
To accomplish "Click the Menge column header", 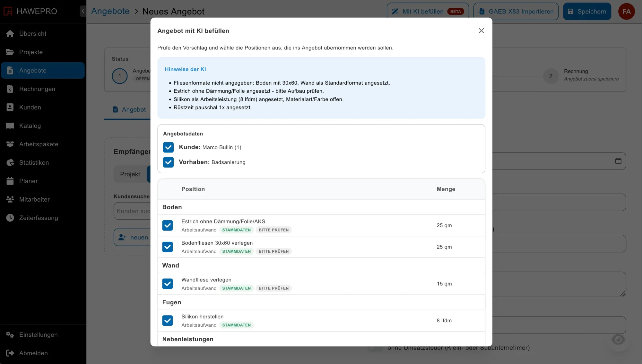I will coord(446,189).
